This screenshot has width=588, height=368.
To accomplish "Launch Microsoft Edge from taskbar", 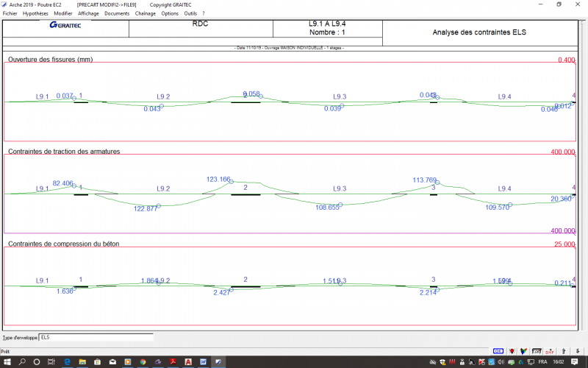I will 67,362.
